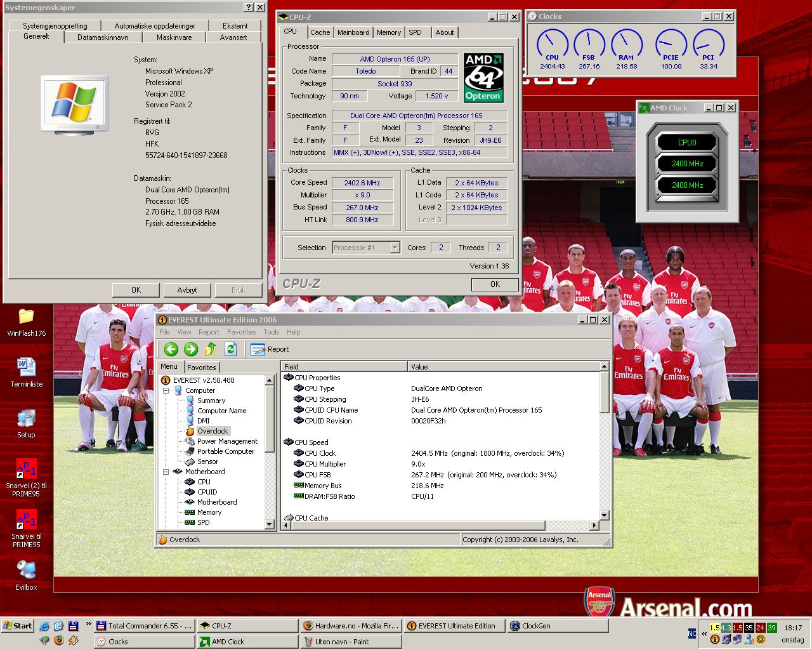Switch to the Cache tab in CPU-Z
812x650 pixels.
tap(320, 32)
